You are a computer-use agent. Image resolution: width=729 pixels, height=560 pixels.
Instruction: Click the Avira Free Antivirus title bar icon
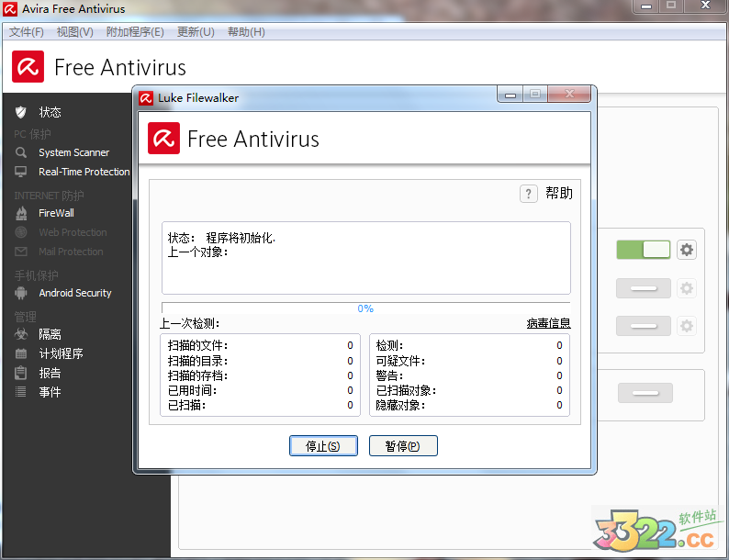point(10,9)
